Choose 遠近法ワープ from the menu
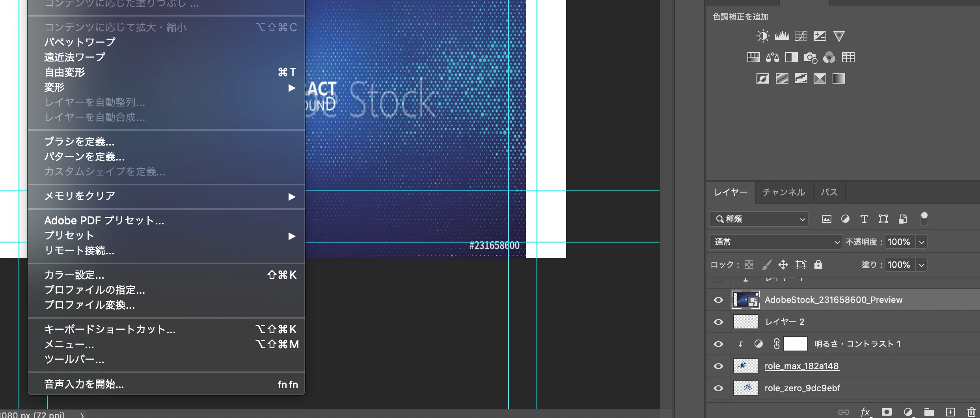 (x=166, y=57)
